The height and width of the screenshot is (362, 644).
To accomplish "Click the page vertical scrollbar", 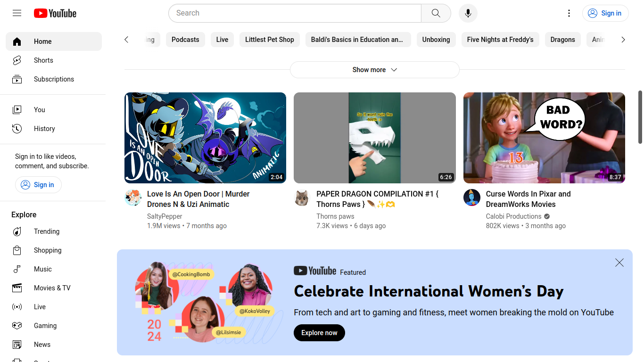I will coord(640,117).
